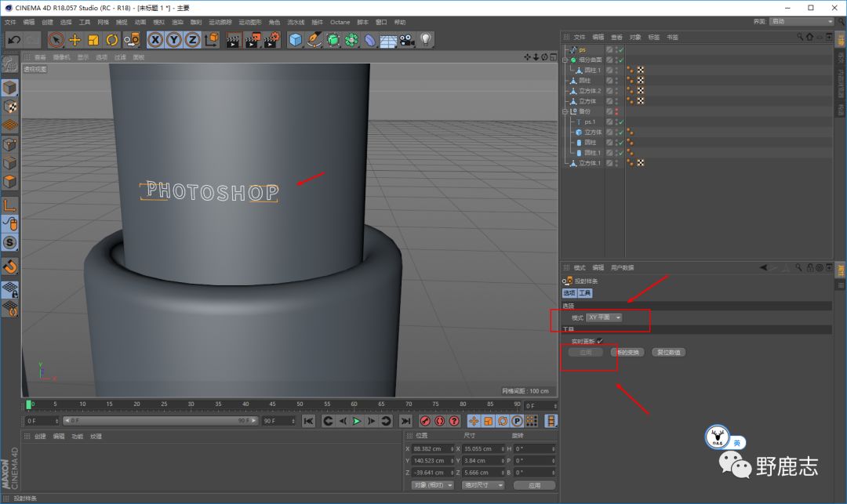The width and height of the screenshot is (847, 504).
Task: Click the light bulb icon in toolbar
Action: coord(426,40)
